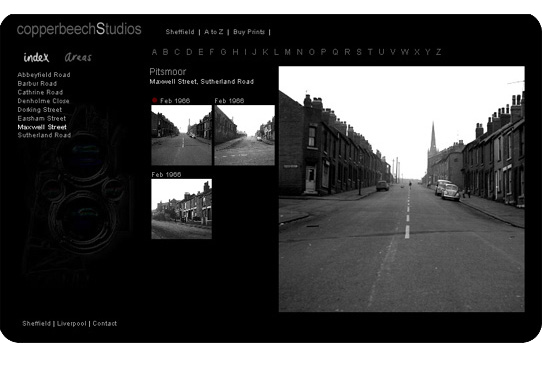Open third Feb 1966 thumbnail of terraced houses
The width and height of the screenshot is (542, 369).
(x=181, y=209)
